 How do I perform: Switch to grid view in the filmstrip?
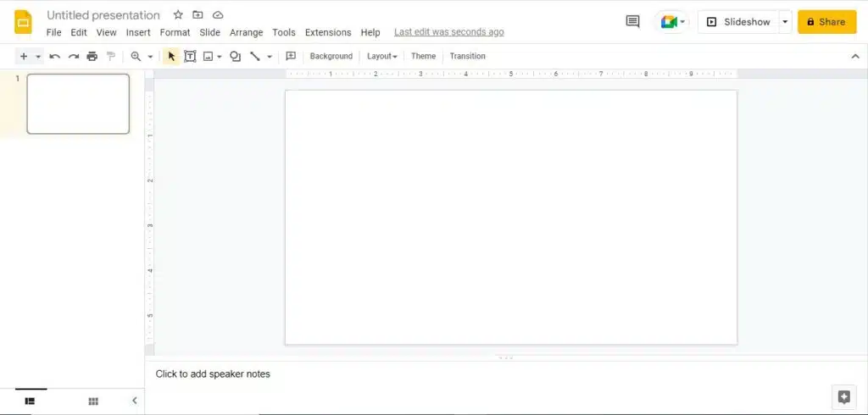pos(93,401)
